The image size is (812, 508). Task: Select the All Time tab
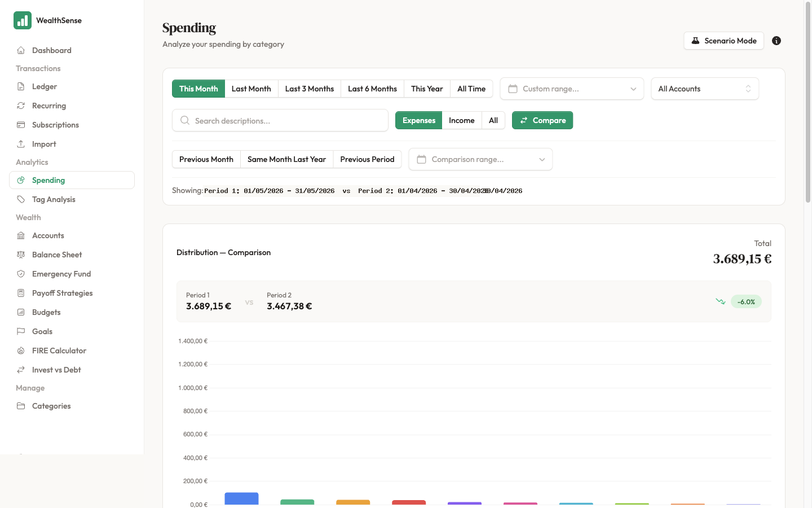click(x=471, y=89)
